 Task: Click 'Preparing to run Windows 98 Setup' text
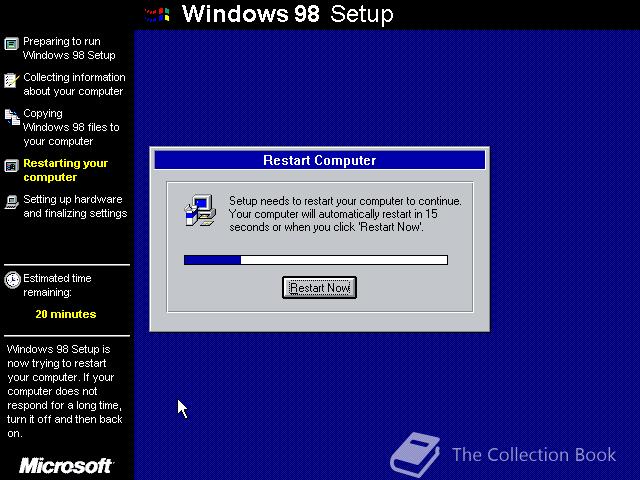69,48
